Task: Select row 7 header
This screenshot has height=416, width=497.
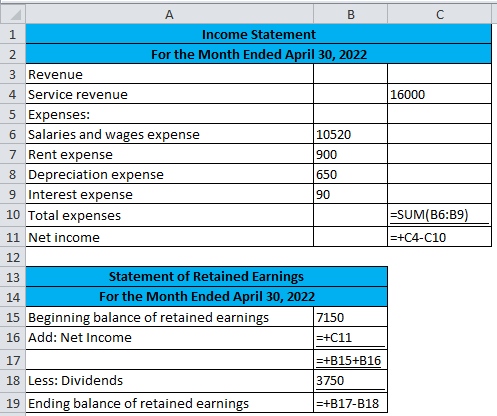Action: point(13,154)
